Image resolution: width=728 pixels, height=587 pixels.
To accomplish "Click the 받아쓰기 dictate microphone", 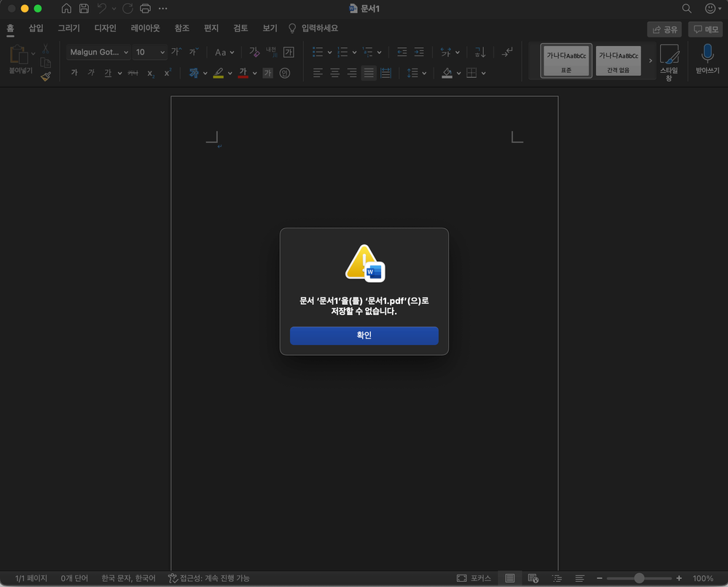I will coord(707,59).
